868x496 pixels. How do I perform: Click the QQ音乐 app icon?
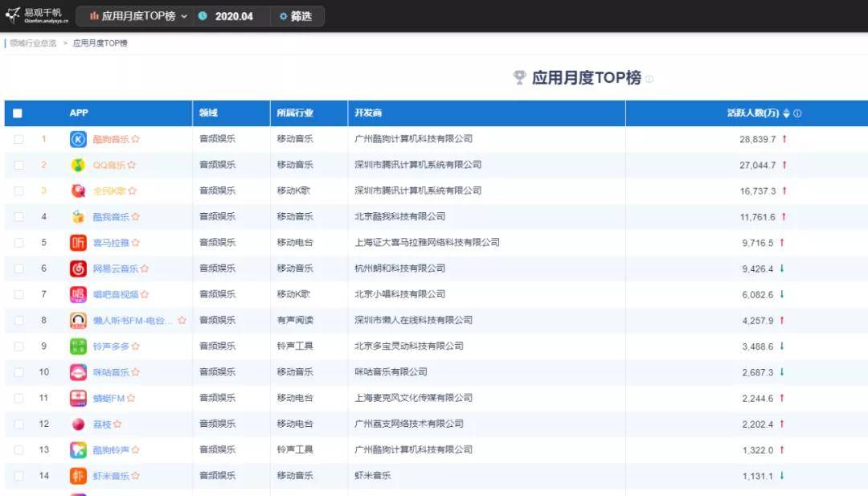(x=78, y=166)
